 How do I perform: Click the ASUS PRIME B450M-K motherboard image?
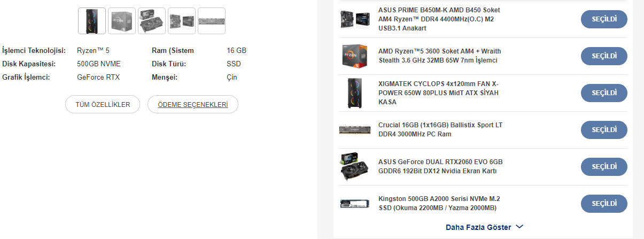pyautogui.click(x=354, y=19)
